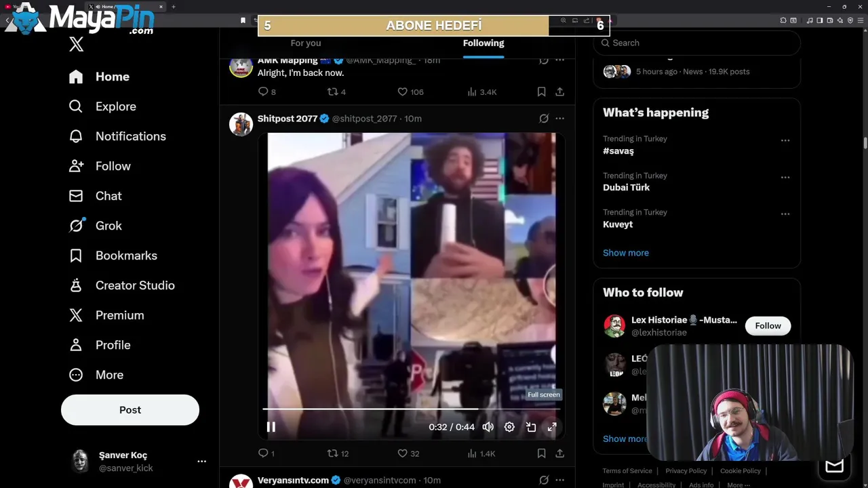Image resolution: width=868 pixels, height=488 pixels.
Task: Open Explore page
Action: 102,106
